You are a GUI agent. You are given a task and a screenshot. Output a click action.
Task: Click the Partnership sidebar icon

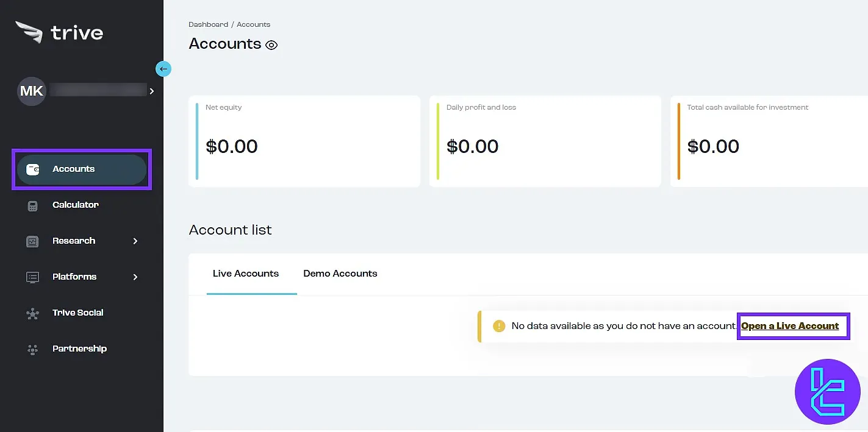32,349
